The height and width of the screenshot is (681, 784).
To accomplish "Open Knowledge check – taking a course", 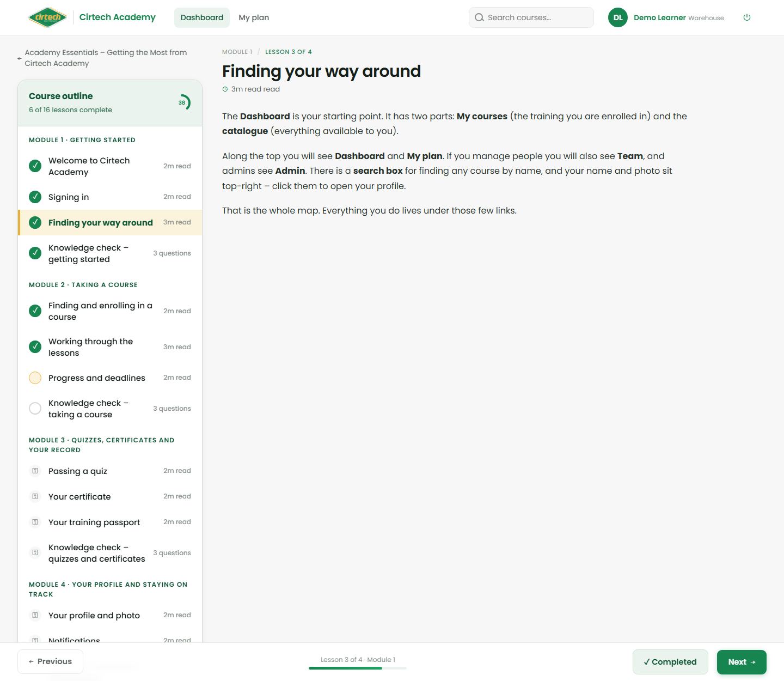I will [110, 409].
